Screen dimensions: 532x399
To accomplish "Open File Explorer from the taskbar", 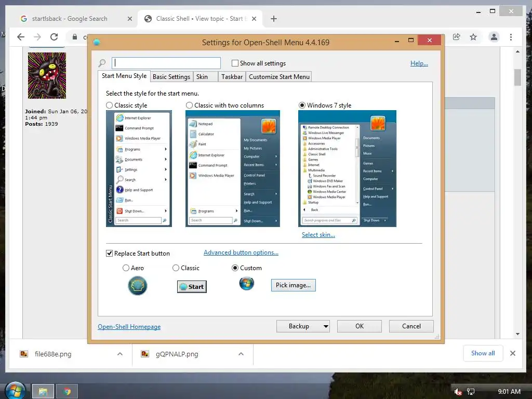I will pyautogui.click(x=43, y=392).
